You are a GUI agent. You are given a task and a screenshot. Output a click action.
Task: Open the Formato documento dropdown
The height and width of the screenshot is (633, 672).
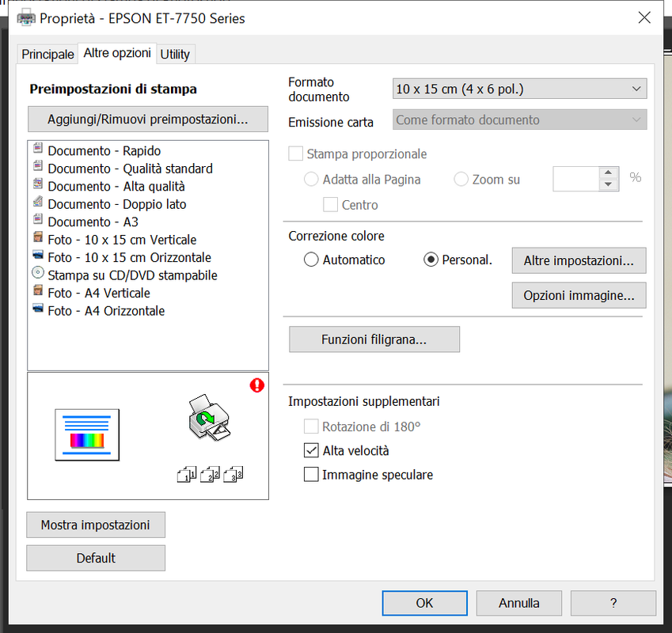pos(519,89)
